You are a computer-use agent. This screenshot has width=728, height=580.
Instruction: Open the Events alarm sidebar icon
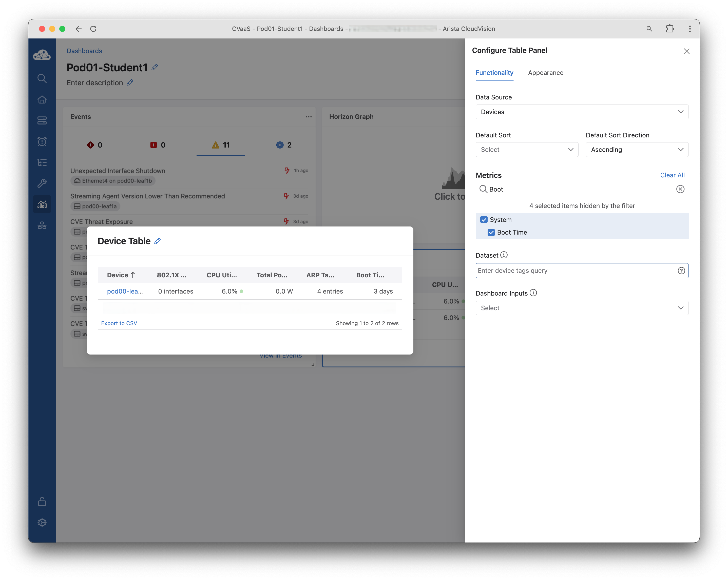[x=42, y=141]
